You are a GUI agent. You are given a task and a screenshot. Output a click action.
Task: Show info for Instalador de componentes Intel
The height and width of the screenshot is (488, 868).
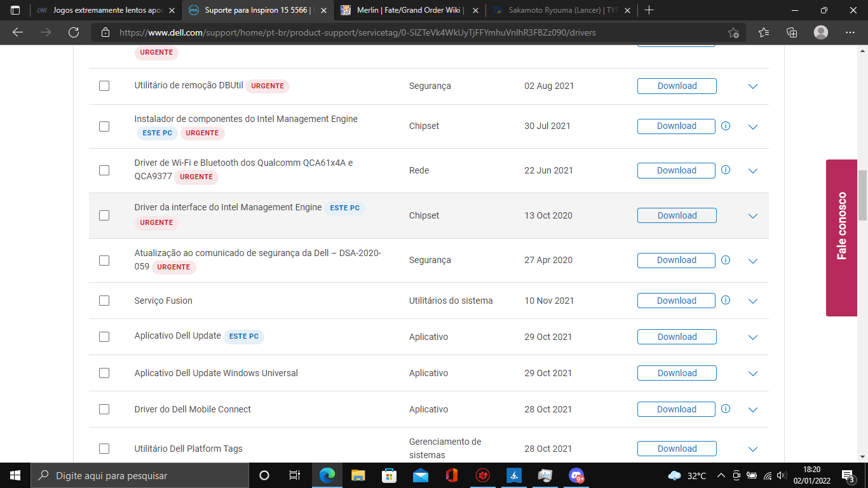coord(726,126)
